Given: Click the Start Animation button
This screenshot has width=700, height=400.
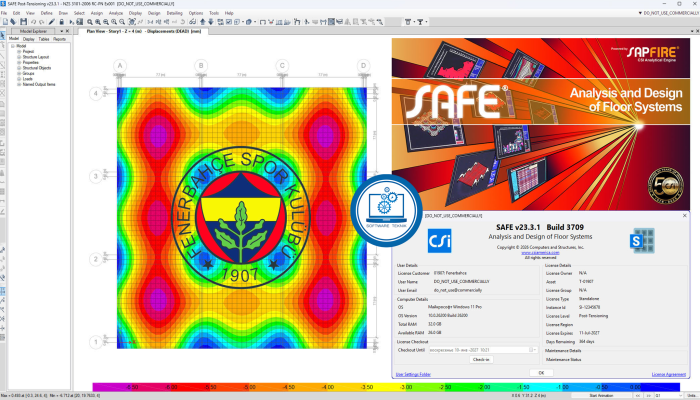Looking at the screenshot, I should coord(601,396).
